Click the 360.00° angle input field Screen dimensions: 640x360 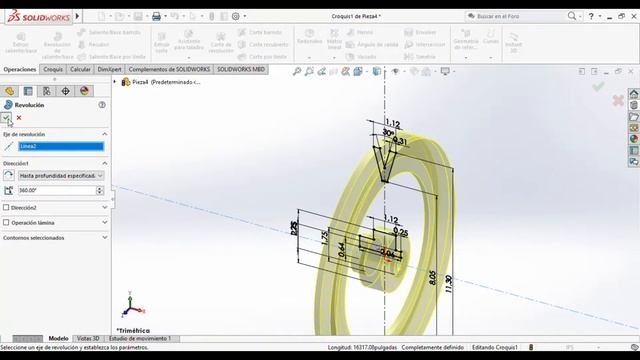click(57, 190)
